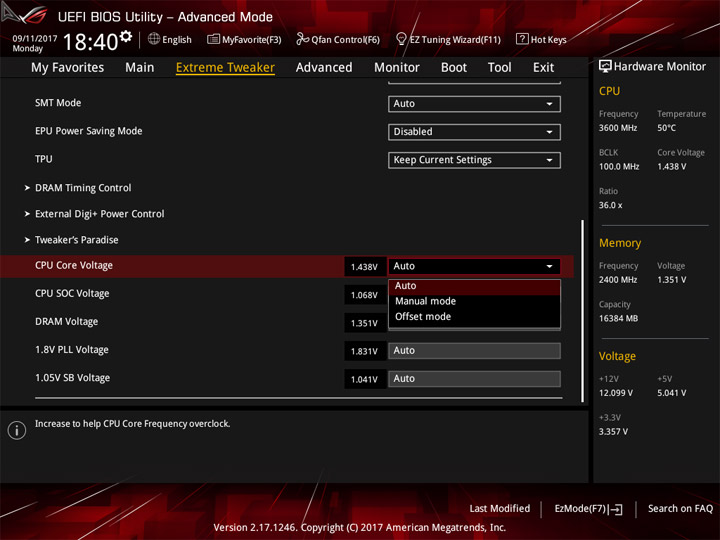Click Last Modified at the bottom
Viewport: 720px width, 540px height.
click(500, 509)
